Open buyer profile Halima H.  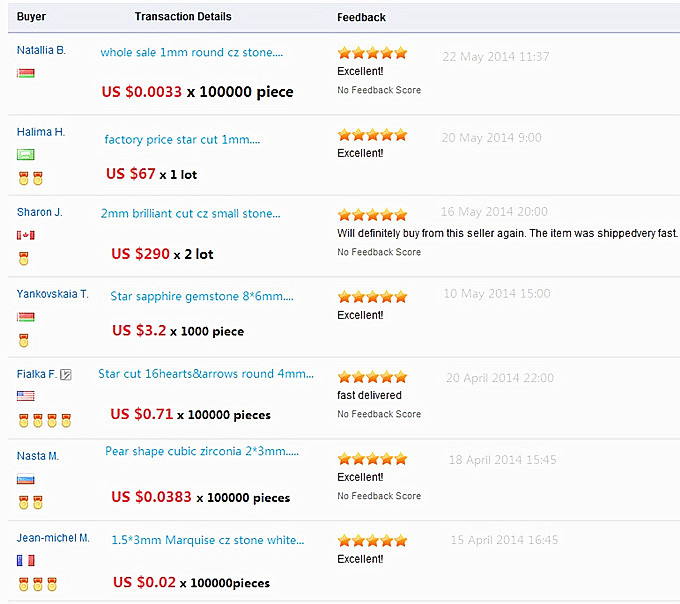click(41, 132)
